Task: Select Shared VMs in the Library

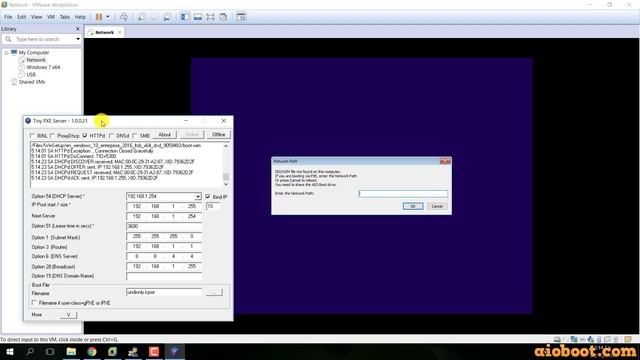Action: [x=32, y=82]
